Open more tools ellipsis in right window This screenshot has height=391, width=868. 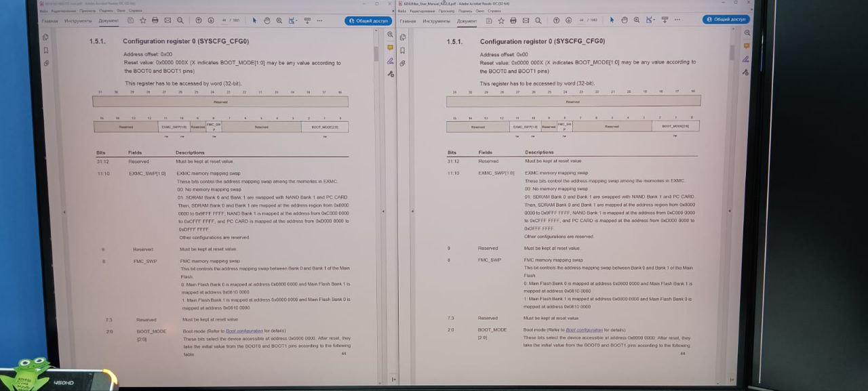pos(677,20)
